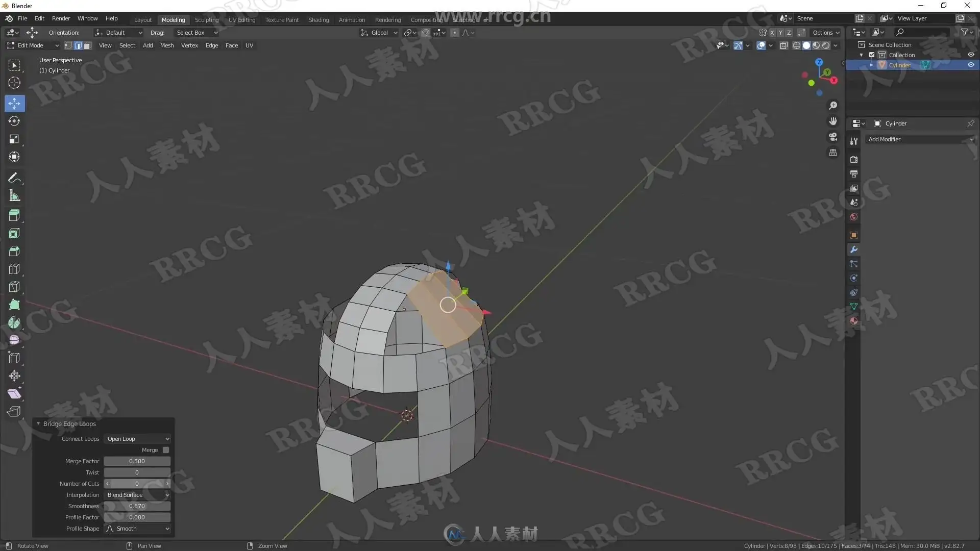Switch to the Sculpting workspace tab

[206, 20]
